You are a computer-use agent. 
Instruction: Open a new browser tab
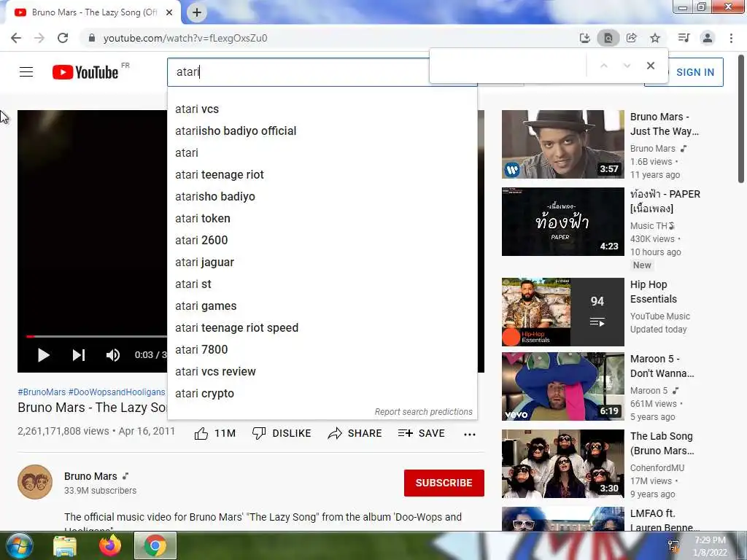coord(197,12)
